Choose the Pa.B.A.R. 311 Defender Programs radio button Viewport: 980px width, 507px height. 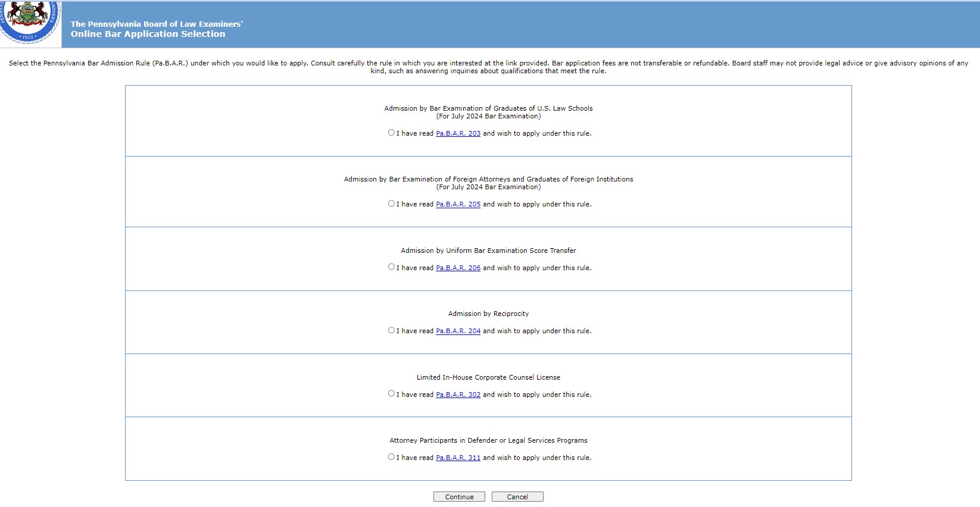click(391, 457)
